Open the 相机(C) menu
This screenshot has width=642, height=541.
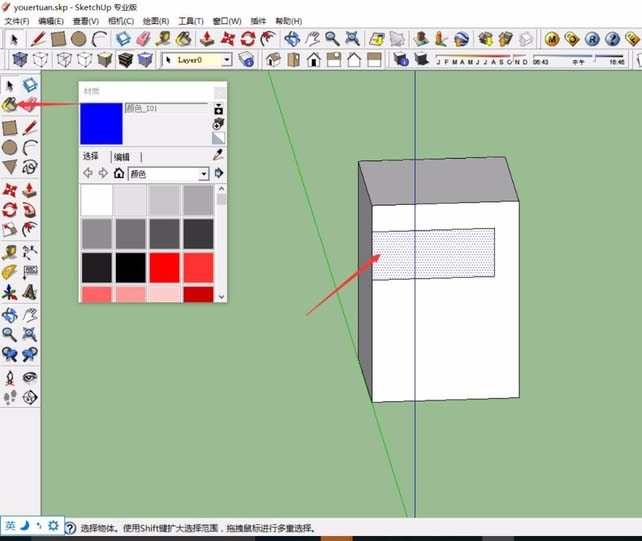(121, 21)
